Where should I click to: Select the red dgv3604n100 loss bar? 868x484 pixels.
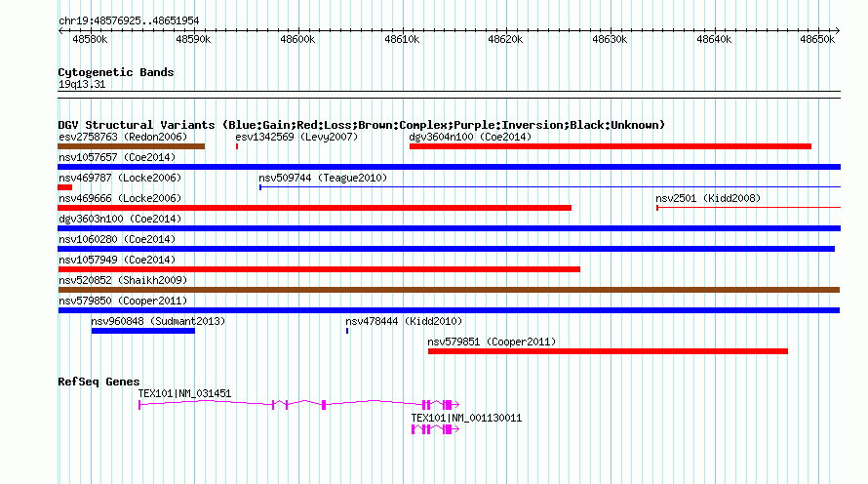(x=610, y=146)
